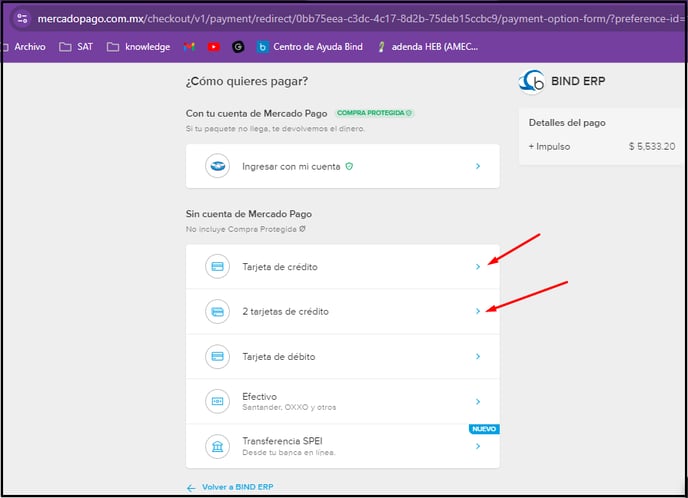Choose Tarjeta de crédito payment option
Viewport: 688px width, 498px height.
343,267
